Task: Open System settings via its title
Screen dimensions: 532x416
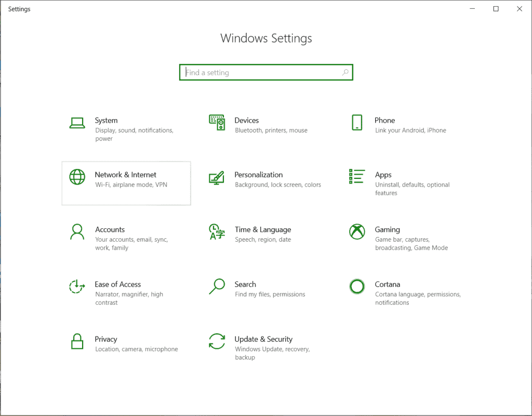Action: (106, 120)
